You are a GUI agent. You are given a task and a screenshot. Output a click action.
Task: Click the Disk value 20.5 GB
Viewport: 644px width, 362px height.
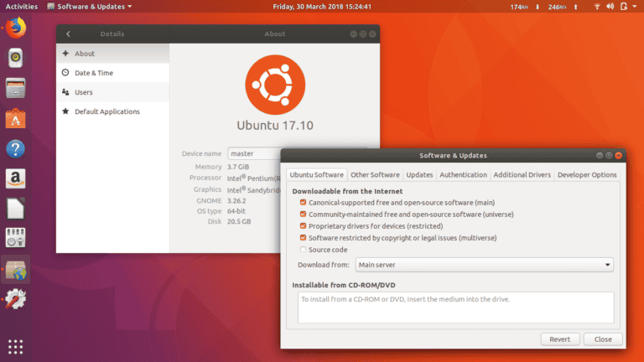coord(239,221)
